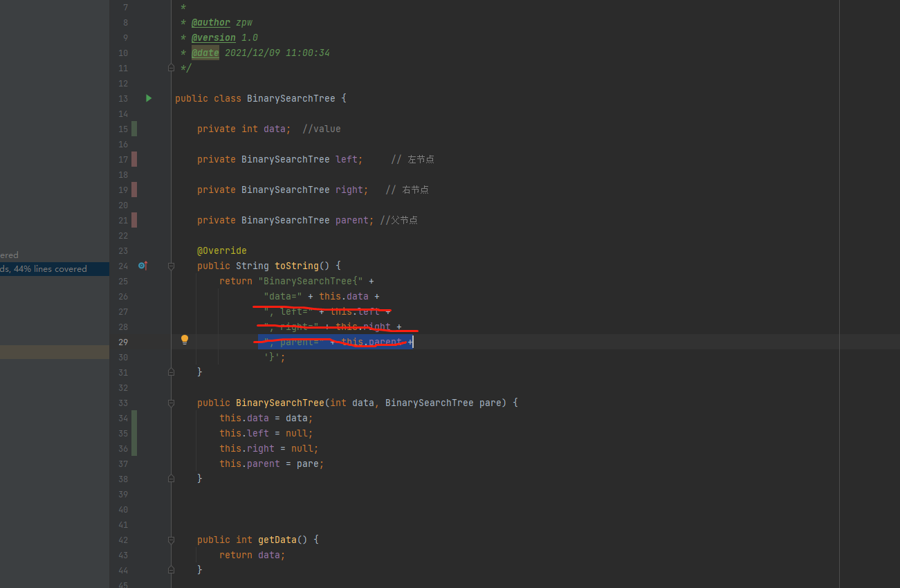Click line number 42 in the gutter
Screen dimensions: 900x588
click(123, 540)
